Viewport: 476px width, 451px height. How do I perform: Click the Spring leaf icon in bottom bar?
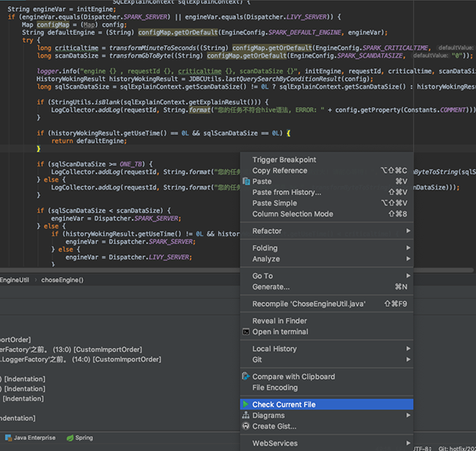[70, 438]
